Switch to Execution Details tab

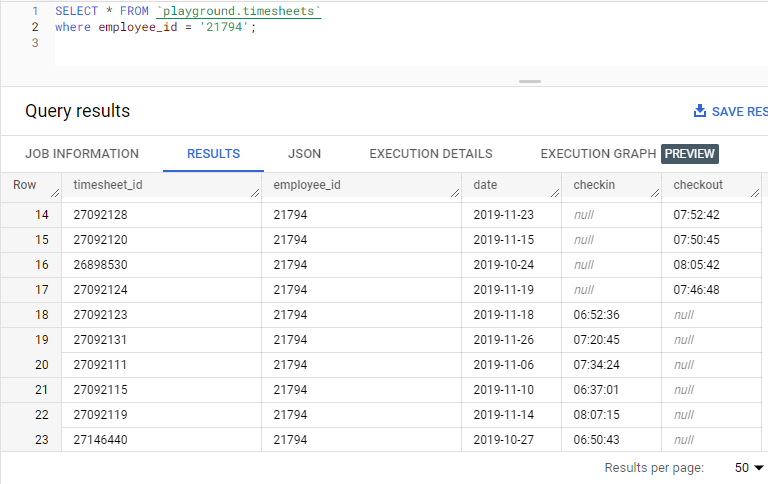[431, 154]
